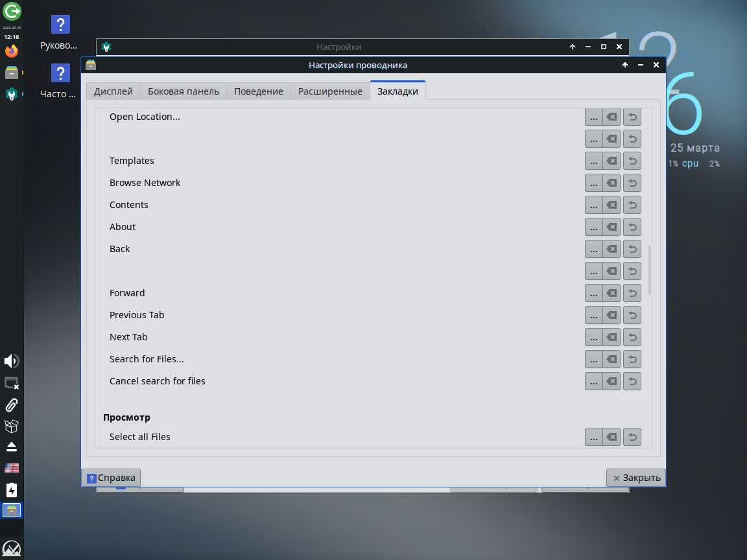Edit shortcut for Previous Tab via ellipsis button
The image size is (747, 560).
click(593, 315)
